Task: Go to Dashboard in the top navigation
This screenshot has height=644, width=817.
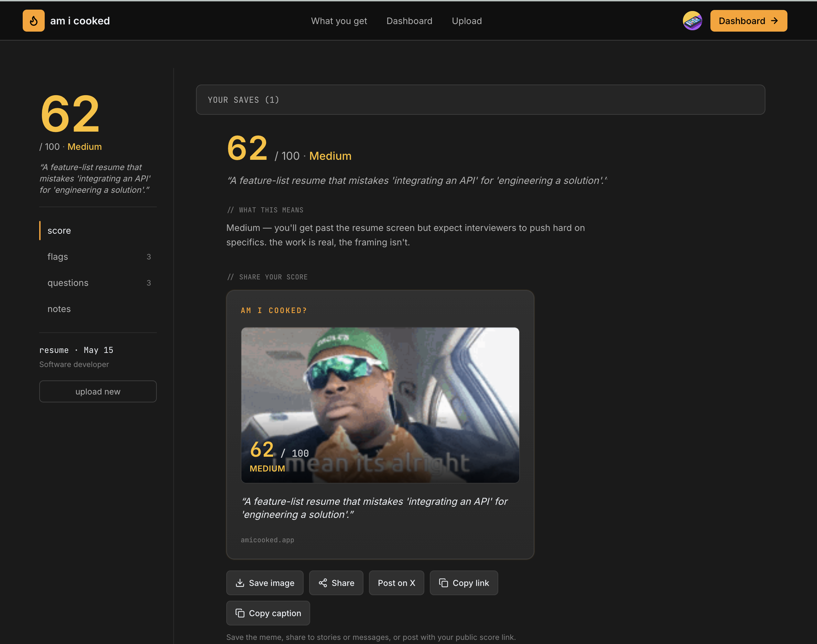Action: (x=409, y=21)
